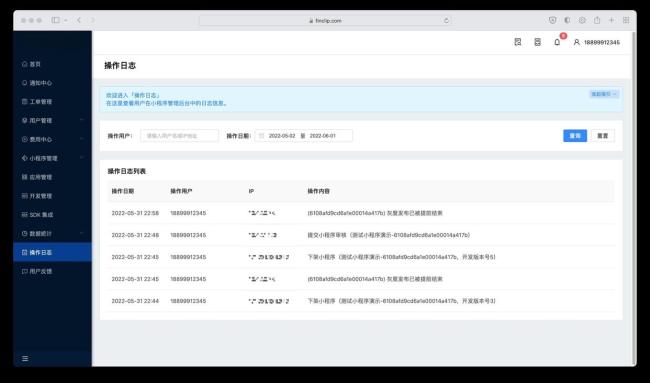
Task: Click the blue 查询 search button
Action: pyautogui.click(x=575, y=136)
